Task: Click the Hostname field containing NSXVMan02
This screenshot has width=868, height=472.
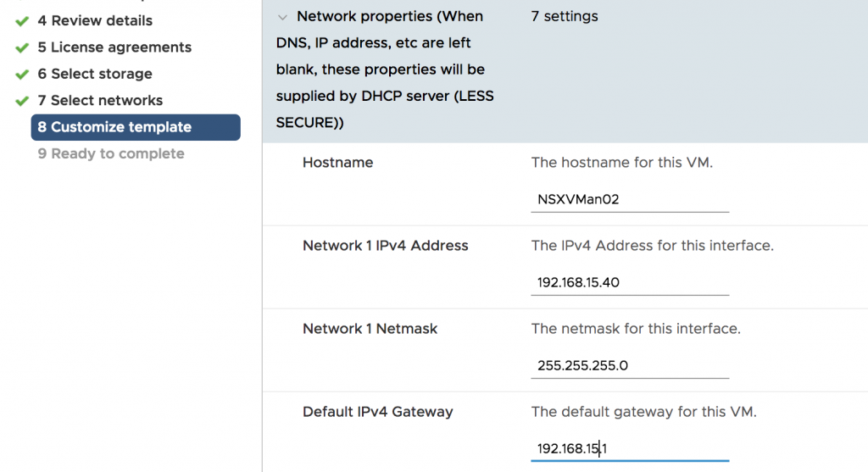Action: [630, 200]
